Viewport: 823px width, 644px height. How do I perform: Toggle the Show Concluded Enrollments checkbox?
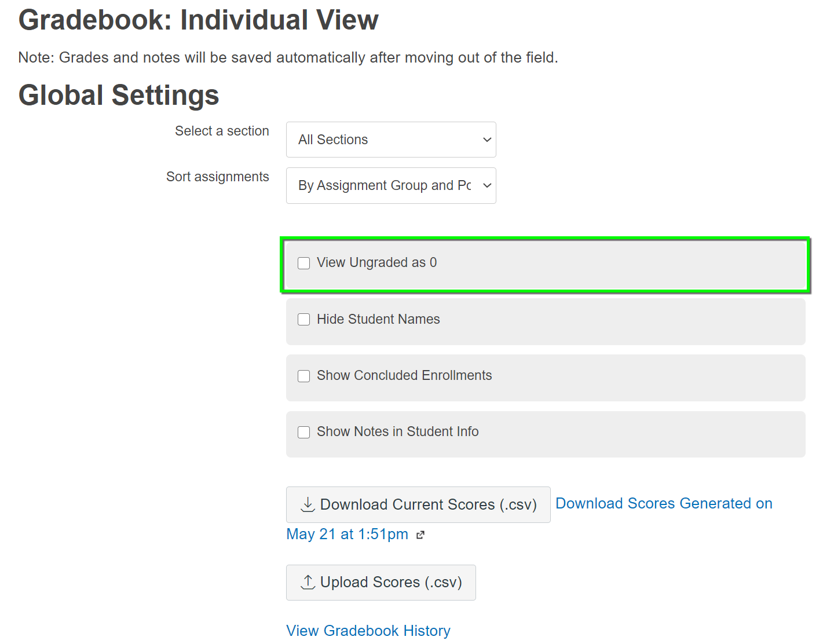click(x=304, y=376)
